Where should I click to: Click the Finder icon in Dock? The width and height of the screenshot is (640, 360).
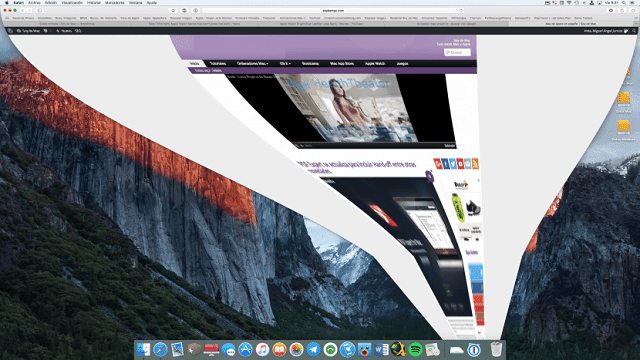click(x=143, y=349)
